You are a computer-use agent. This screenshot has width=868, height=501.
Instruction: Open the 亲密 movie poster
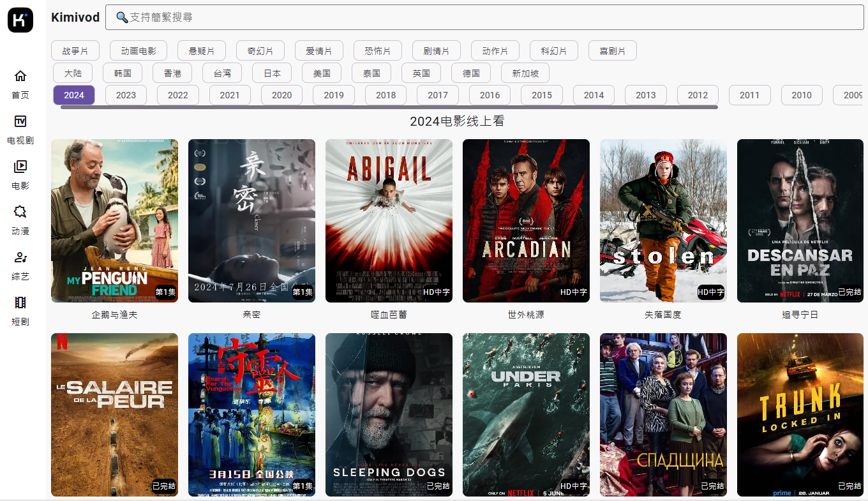251,221
